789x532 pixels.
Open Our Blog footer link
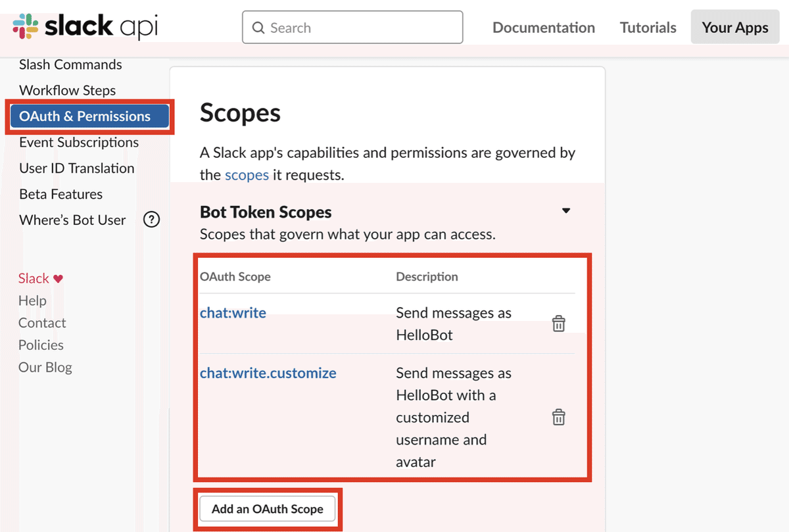[45, 367]
